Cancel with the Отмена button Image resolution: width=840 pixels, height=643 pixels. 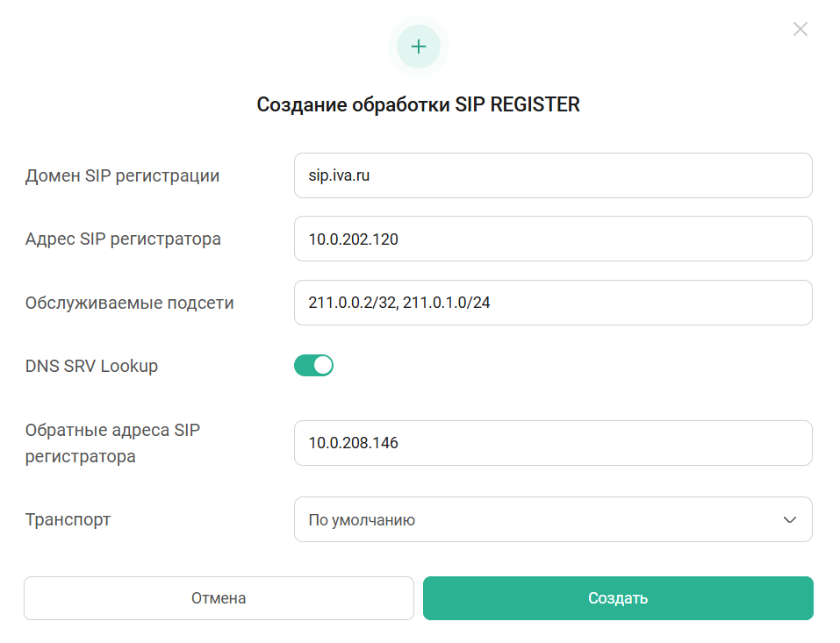click(x=219, y=598)
